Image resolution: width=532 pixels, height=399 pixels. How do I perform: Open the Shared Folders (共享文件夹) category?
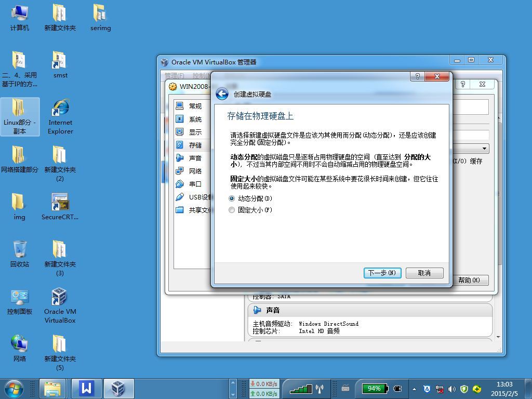[193, 210]
